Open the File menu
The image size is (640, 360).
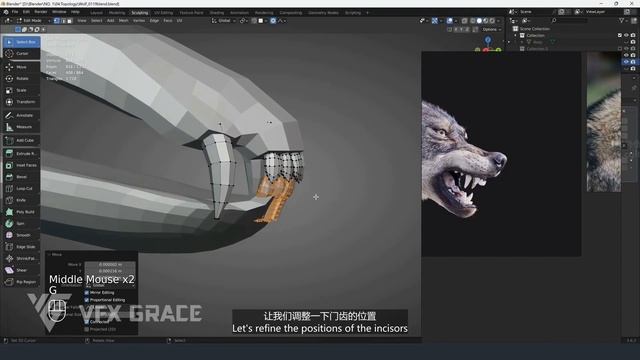coord(15,12)
